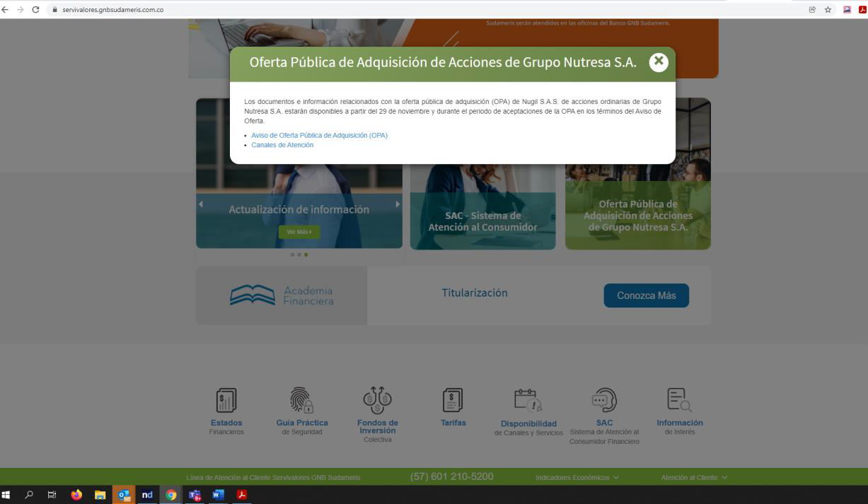Click the Ver Más green button
The image size is (868, 504).
click(299, 232)
